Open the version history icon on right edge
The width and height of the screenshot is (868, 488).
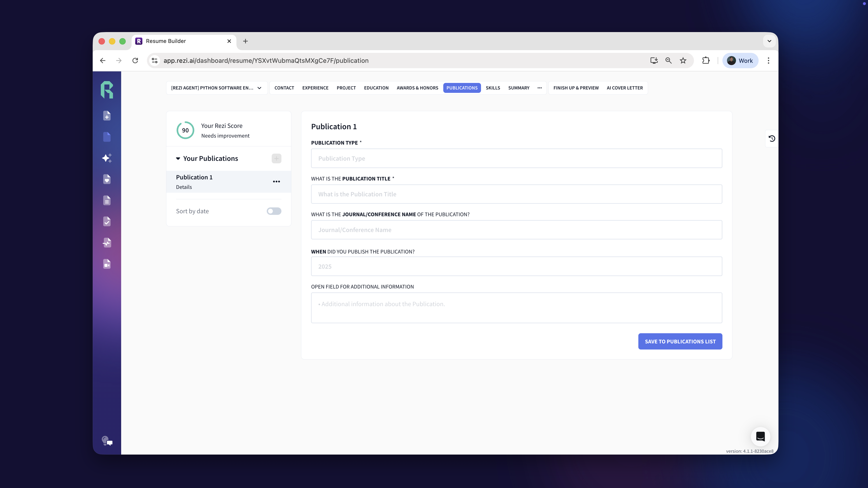[772, 138]
